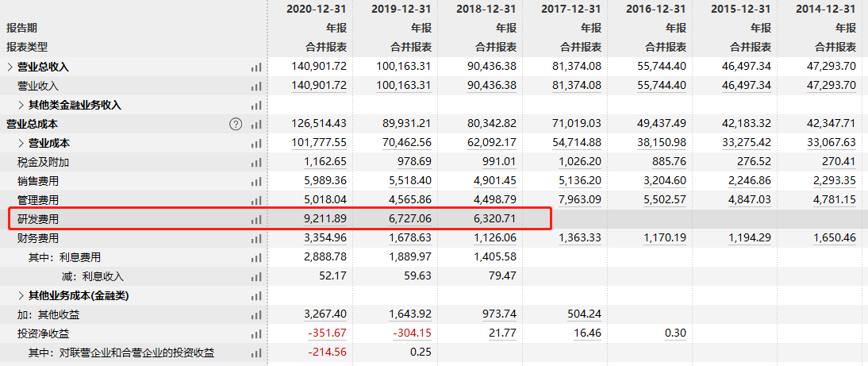Open chart icon for 管理费用 row
The image size is (868, 366).
click(255, 200)
